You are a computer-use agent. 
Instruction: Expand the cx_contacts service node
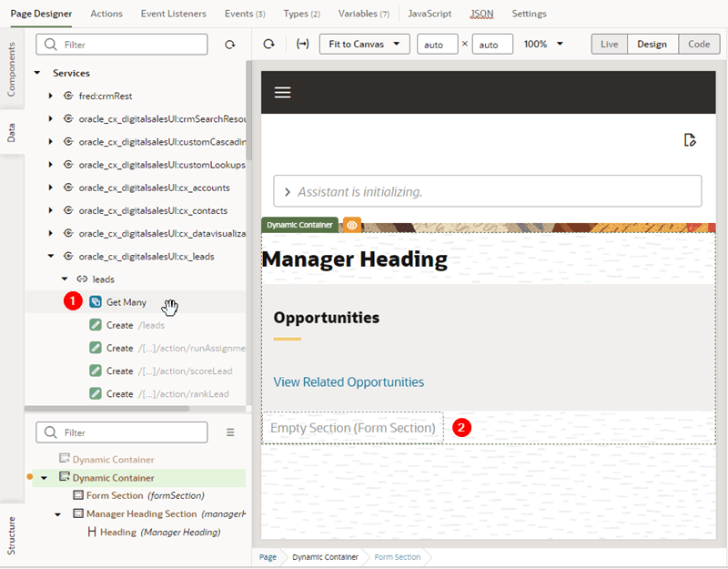[51, 210]
